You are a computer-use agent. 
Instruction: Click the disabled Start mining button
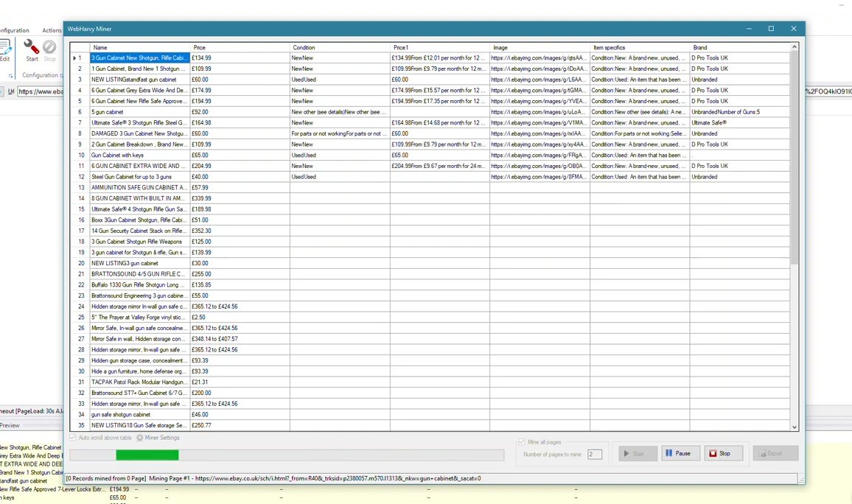(x=637, y=453)
